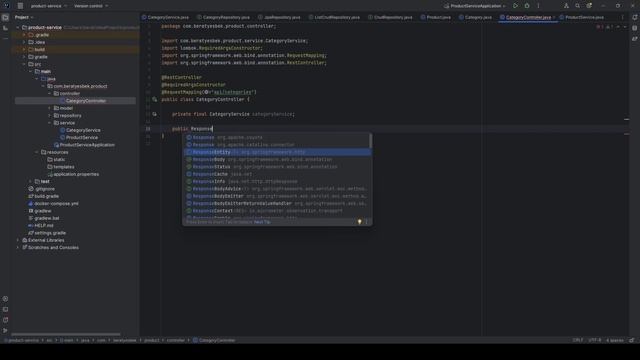Open the ProductServiceApplication run configuration dropdown
640x360 pixels.
475,6
